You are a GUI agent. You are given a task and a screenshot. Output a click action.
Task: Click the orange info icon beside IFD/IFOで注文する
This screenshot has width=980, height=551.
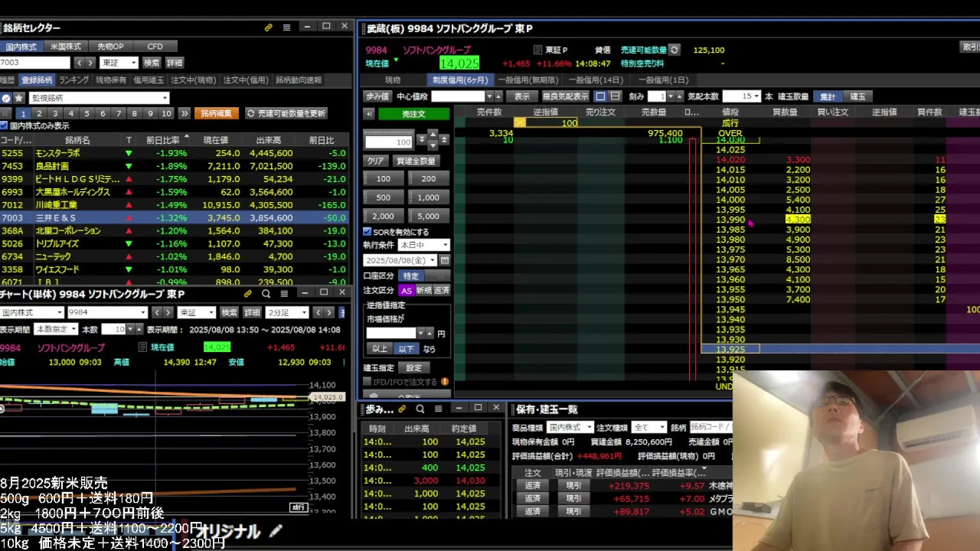[445, 382]
